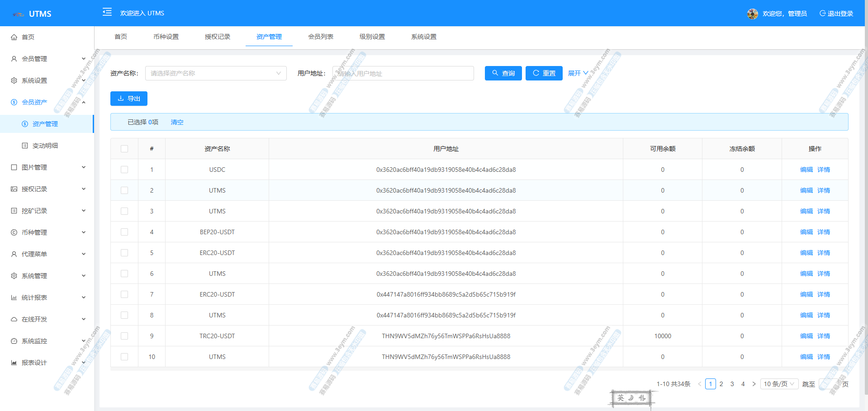Click the 统计报表 chart icon
Screen dimensions: 868x411
tap(14, 298)
